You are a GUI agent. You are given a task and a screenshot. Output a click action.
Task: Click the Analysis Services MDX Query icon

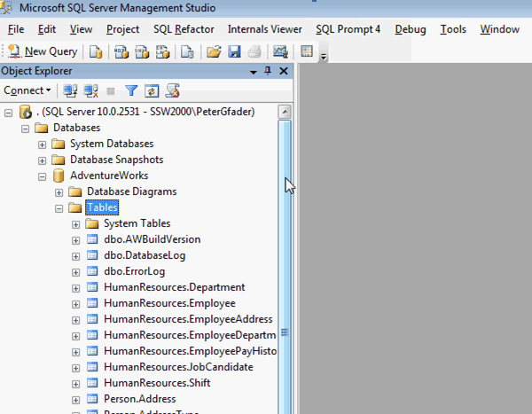pyautogui.click(x=121, y=51)
